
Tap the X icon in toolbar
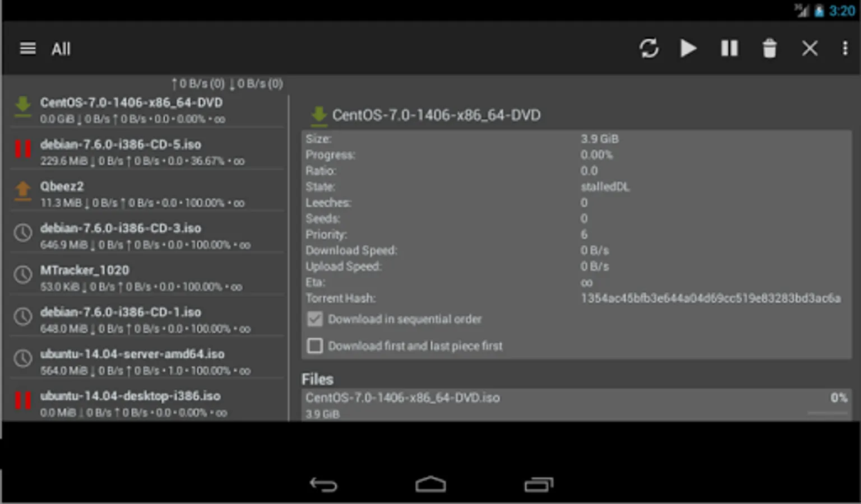click(809, 48)
